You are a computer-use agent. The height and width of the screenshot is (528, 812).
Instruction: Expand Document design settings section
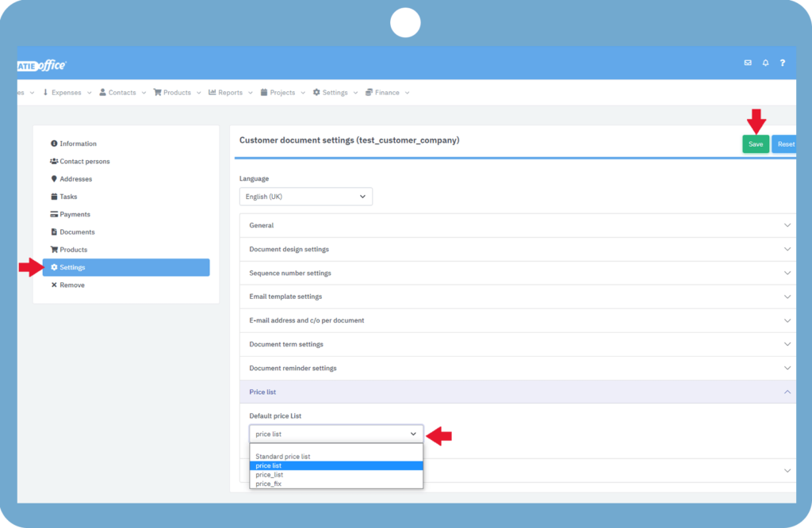[x=517, y=249]
